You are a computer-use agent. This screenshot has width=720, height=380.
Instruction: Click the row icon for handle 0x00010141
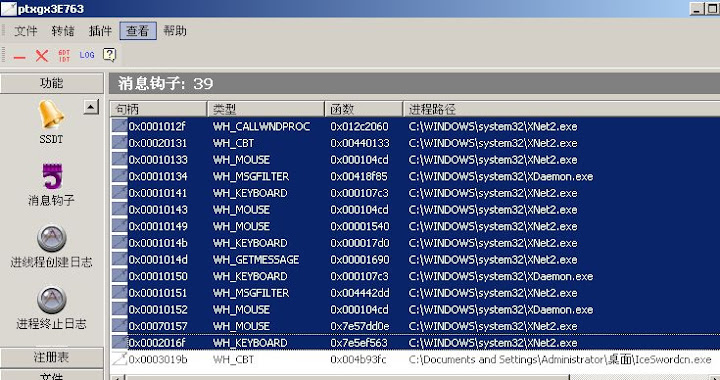pos(119,192)
